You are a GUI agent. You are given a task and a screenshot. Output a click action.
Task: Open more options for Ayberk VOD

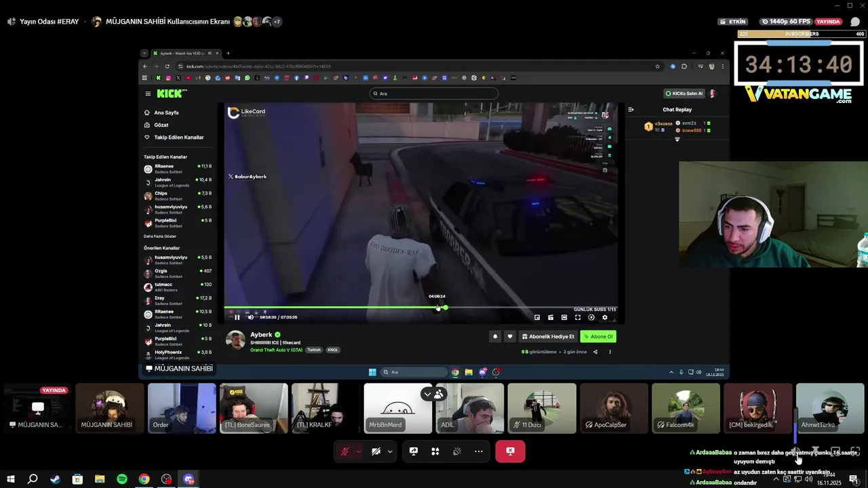coord(610,352)
